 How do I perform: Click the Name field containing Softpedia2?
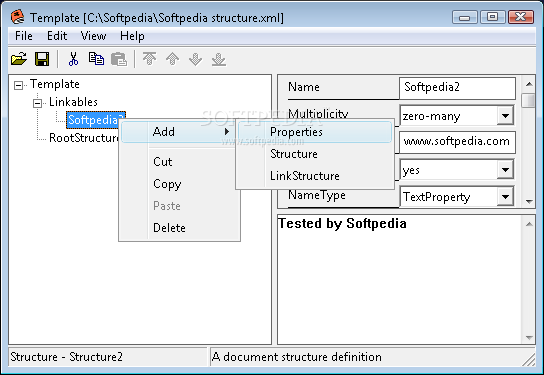click(457, 88)
